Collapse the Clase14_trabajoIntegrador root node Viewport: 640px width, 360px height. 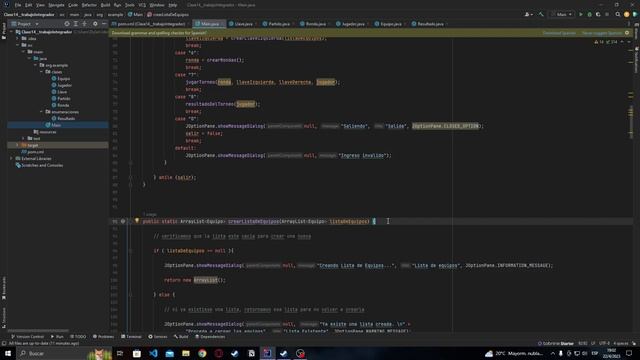coord(12,32)
